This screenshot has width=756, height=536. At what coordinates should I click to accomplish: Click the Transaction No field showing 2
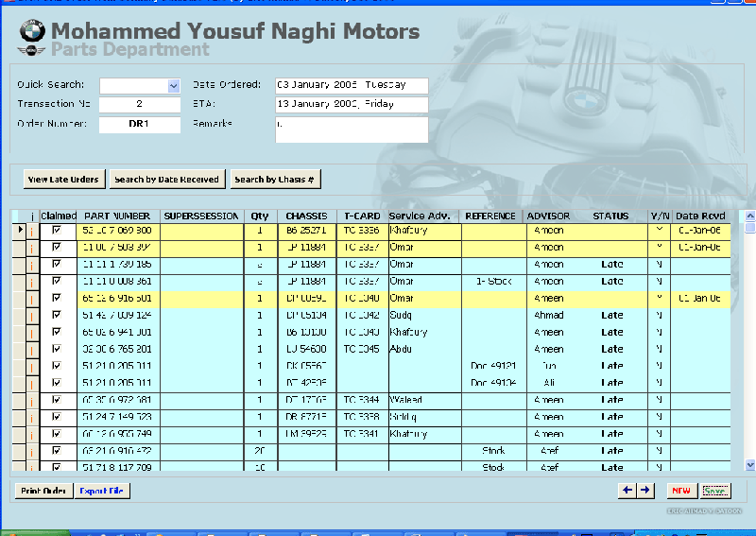(139, 104)
